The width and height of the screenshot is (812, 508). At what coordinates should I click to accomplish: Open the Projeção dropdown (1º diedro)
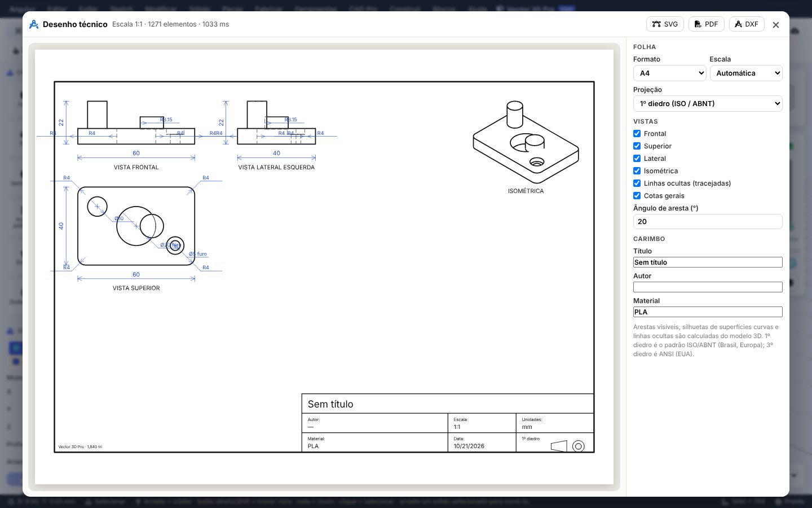[x=708, y=104]
